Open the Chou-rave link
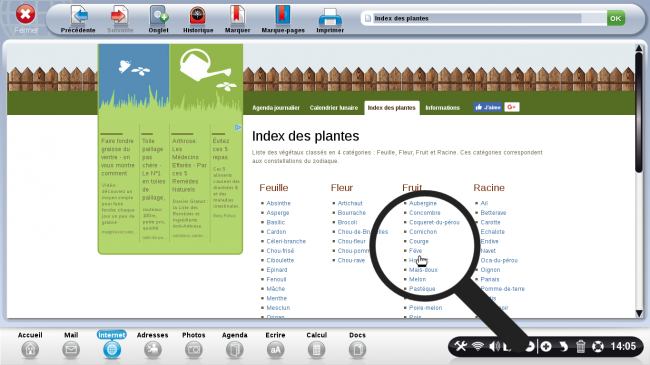The width and height of the screenshot is (650, 365). tap(352, 260)
